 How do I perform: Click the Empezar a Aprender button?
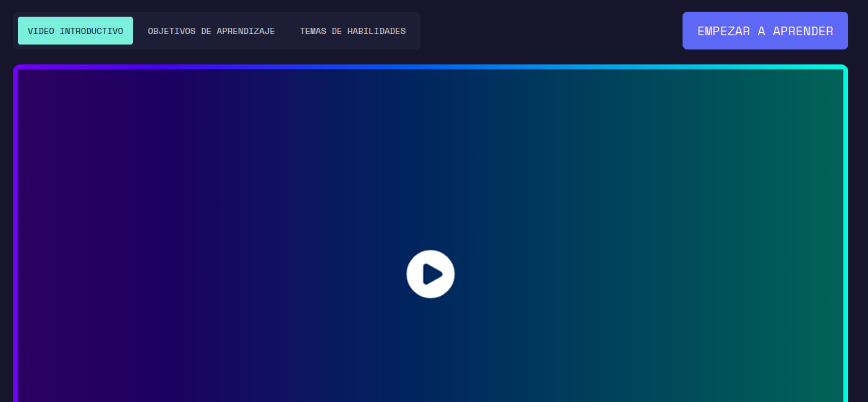click(x=765, y=31)
